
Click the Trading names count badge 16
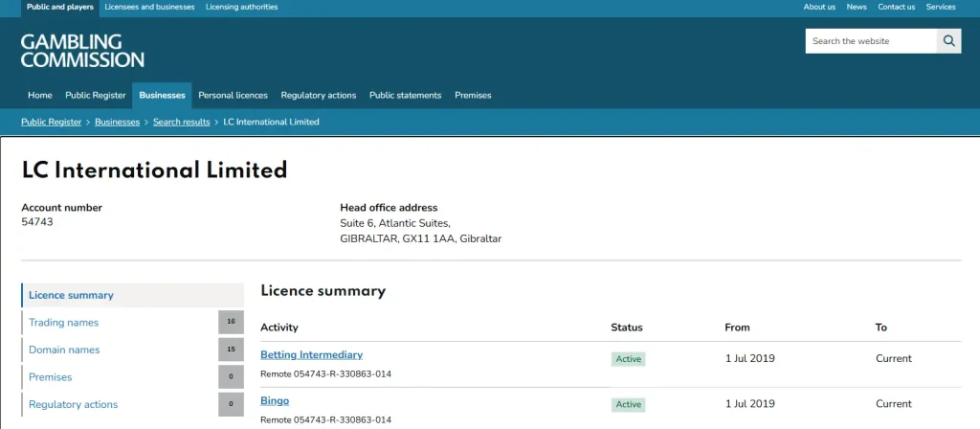coord(232,322)
